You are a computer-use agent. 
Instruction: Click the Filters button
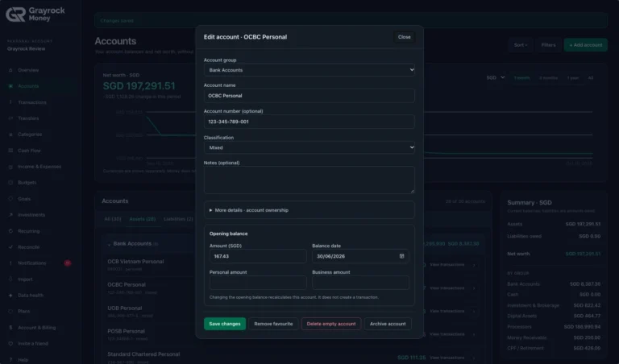pyautogui.click(x=548, y=45)
